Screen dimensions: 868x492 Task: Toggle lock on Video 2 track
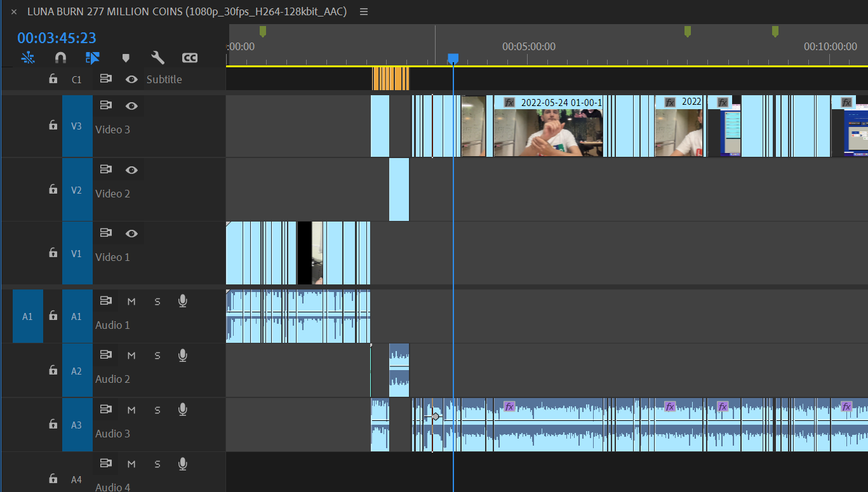click(53, 189)
